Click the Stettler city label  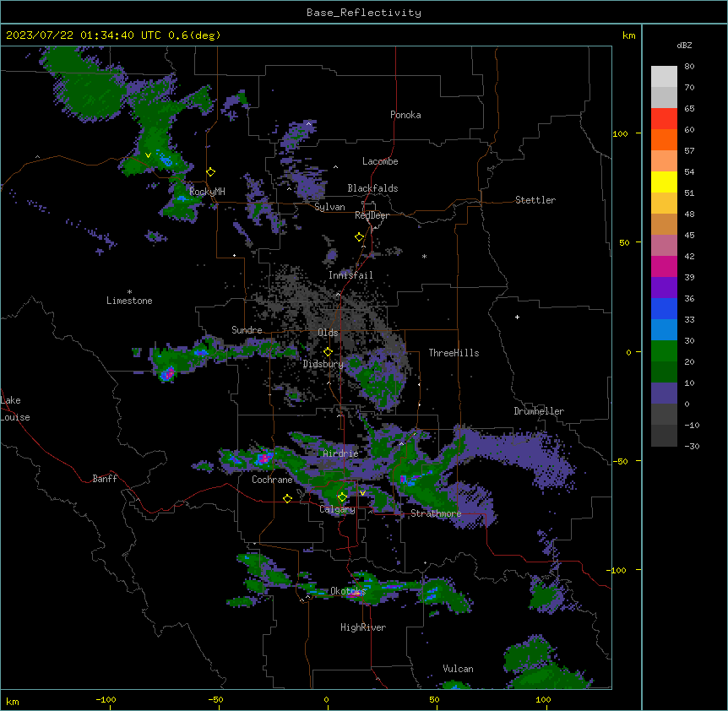tap(535, 200)
